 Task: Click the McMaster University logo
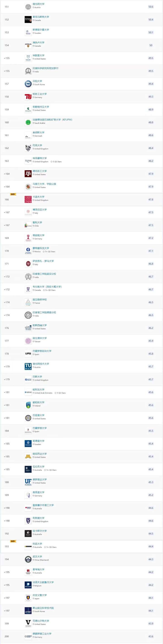click(x=28, y=19)
